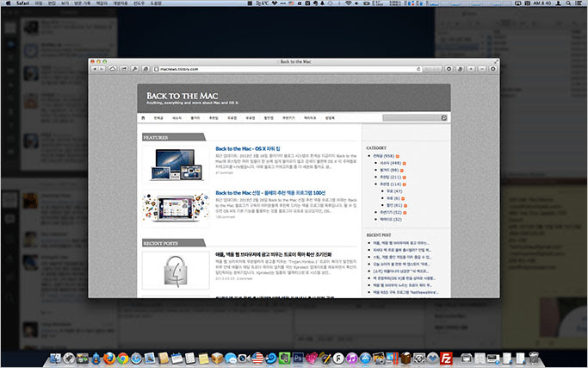Image resolution: width=588 pixels, height=368 pixels.
Task: Open the 'Back to the Mac 선정' top 100 apps link
Action: point(270,193)
